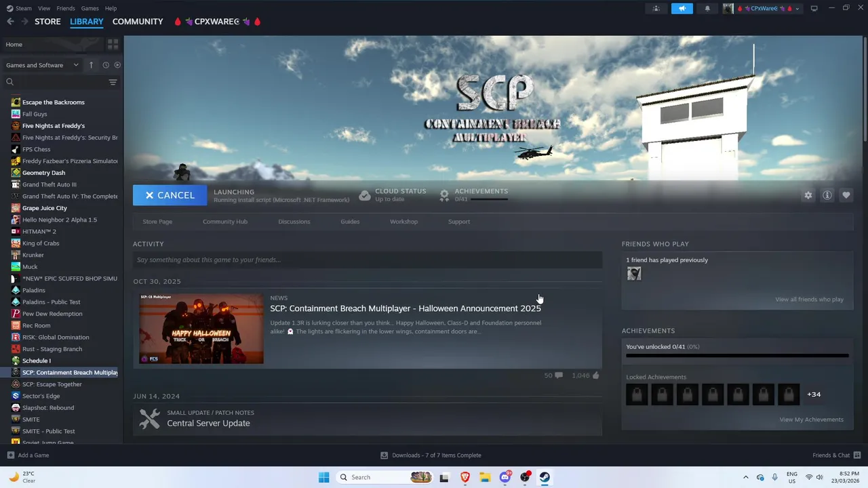This screenshot has height=488, width=868.
Task: Open the notifications bell
Action: [x=707, y=8]
